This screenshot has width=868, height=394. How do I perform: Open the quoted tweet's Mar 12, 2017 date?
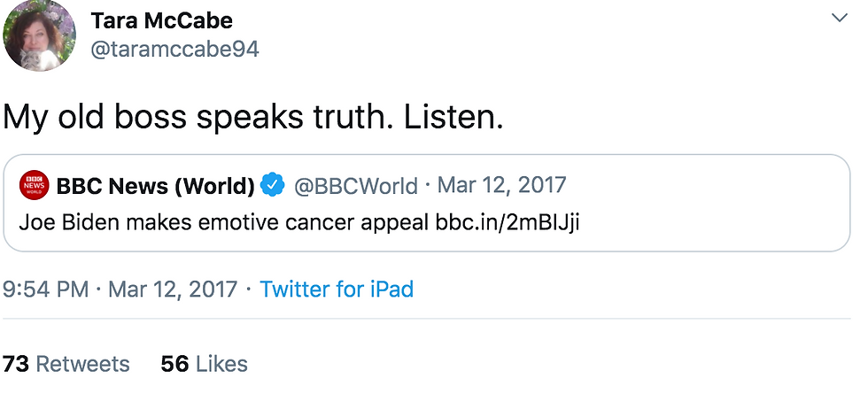pos(501,185)
